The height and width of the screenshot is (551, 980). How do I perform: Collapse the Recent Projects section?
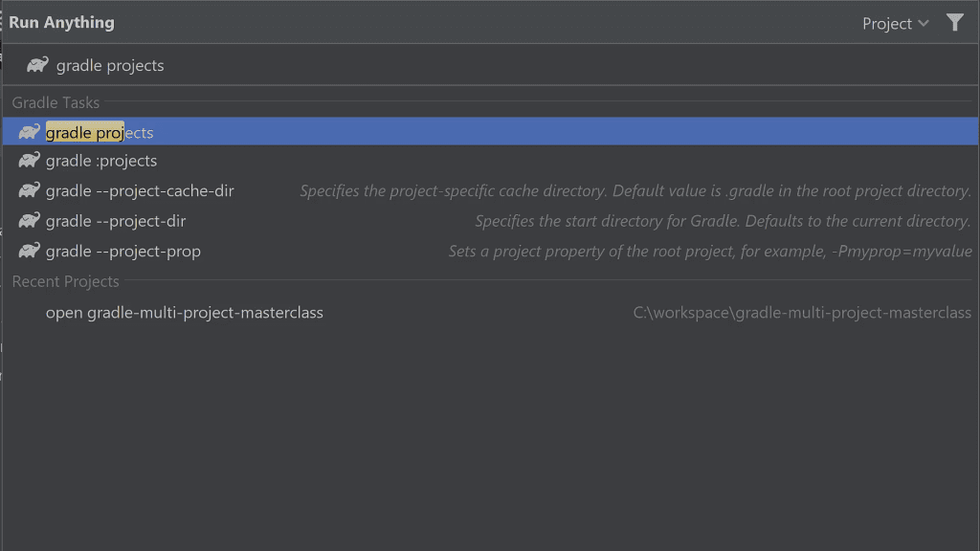65,281
